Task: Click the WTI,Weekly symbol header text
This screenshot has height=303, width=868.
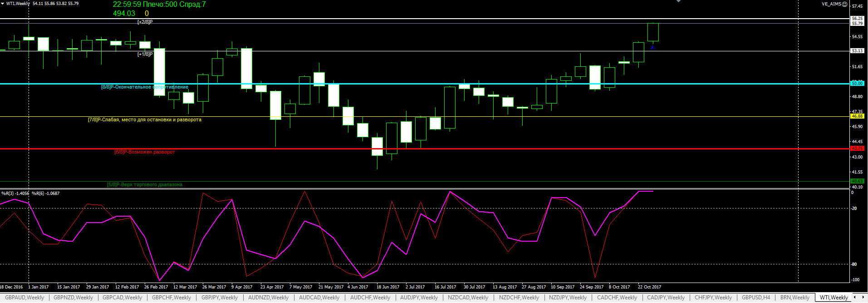Action: (18, 4)
